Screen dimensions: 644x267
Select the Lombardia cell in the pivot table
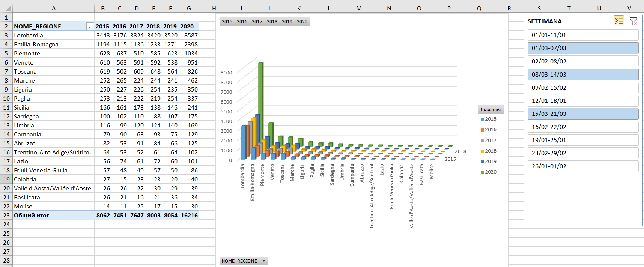pos(29,35)
